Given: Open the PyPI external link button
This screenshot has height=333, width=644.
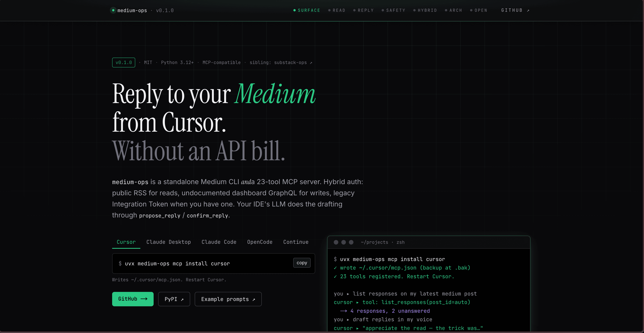Looking at the screenshot, I should click(174, 299).
